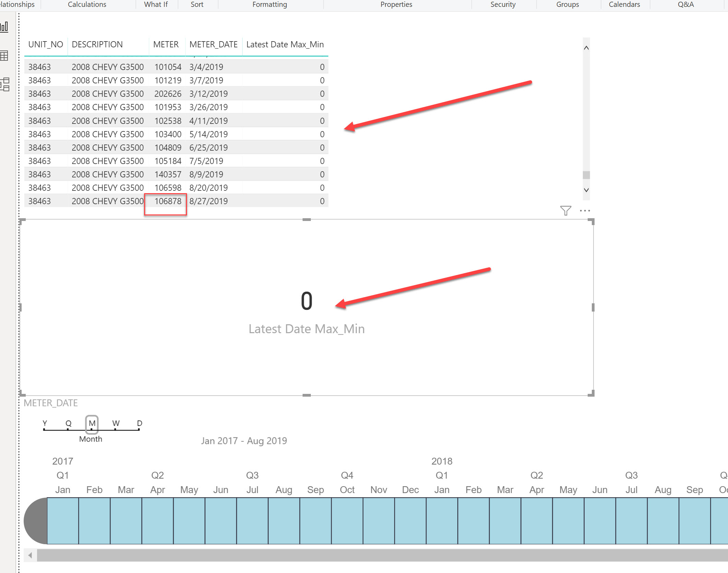This screenshot has height=573, width=728.
Task: Sort by the METER_DATE column header
Action: pos(213,45)
